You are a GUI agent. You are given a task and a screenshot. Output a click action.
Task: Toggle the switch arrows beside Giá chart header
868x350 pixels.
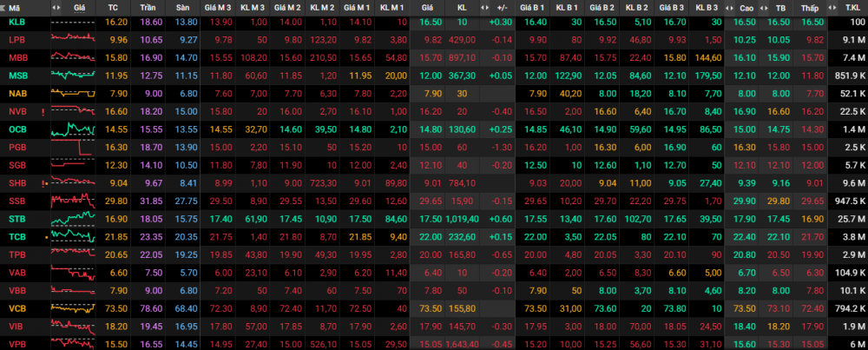pyautogui.click(x=57, y=8)
